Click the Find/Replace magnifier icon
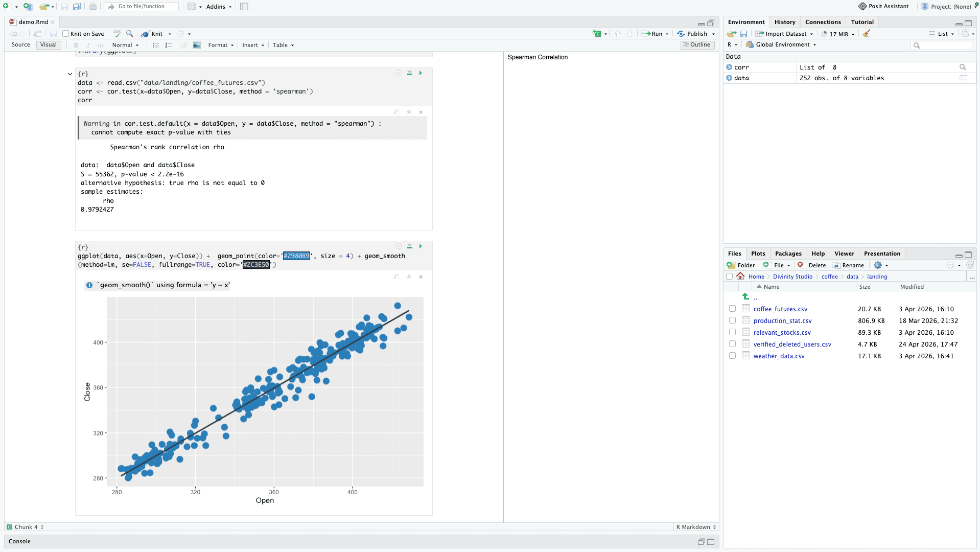The width and height of the screenshot is (980, 552). [x=130, y=33]
